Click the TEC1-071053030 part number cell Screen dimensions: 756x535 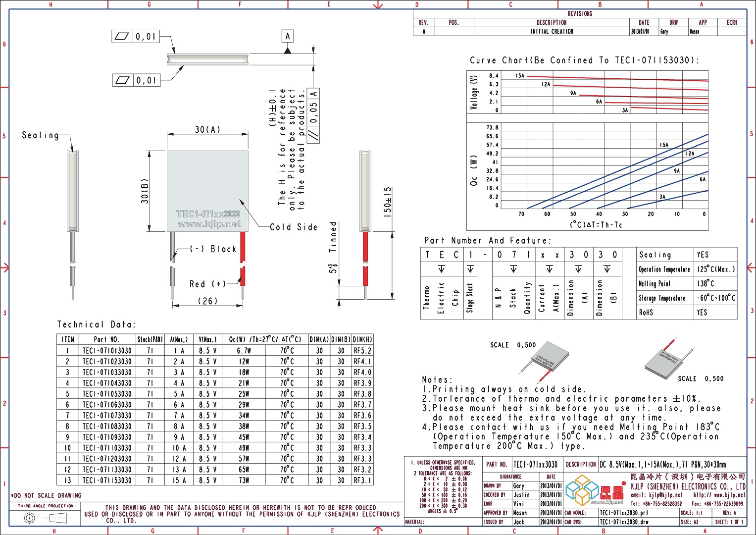point(107,394)
